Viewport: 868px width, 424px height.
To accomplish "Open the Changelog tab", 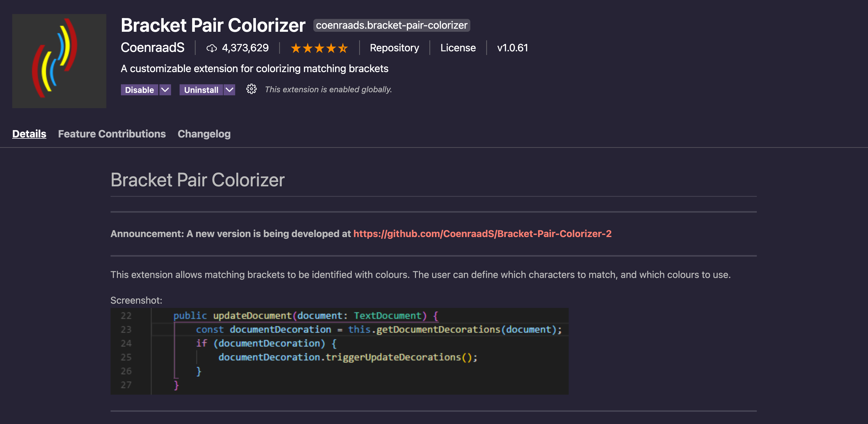I will (204, 134).
